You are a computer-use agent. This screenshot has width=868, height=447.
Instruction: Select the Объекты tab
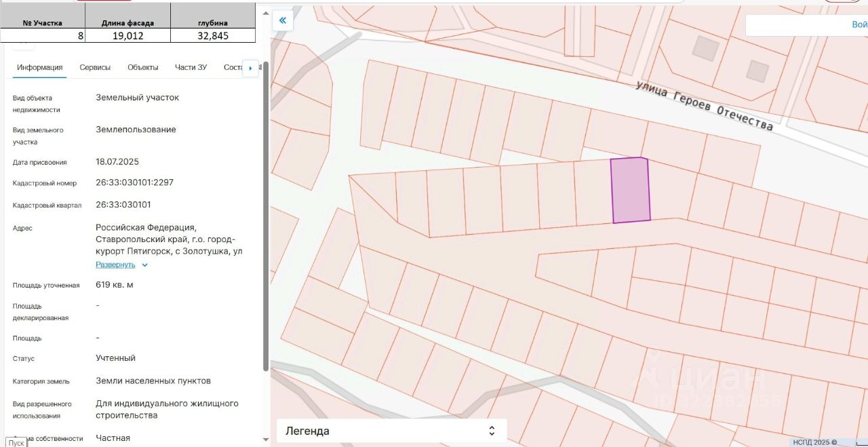tap(143, 67)
